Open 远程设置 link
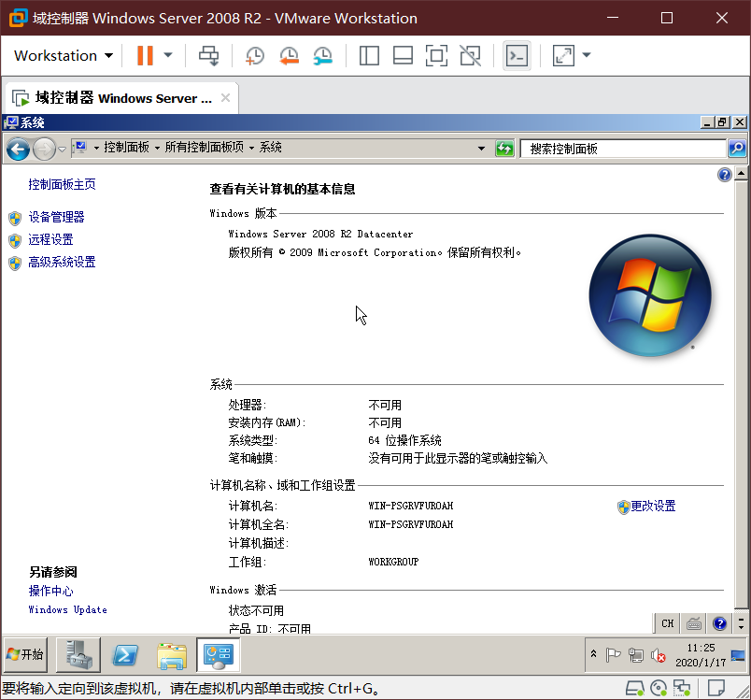The width and height of the screenshot is (751, 700). [x=50, y=239]
